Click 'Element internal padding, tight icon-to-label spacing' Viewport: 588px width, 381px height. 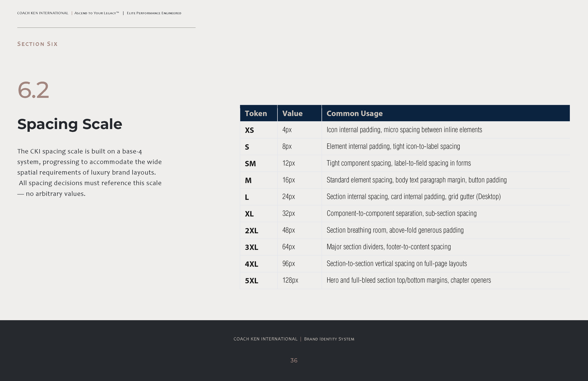click(x=393, y=146)
